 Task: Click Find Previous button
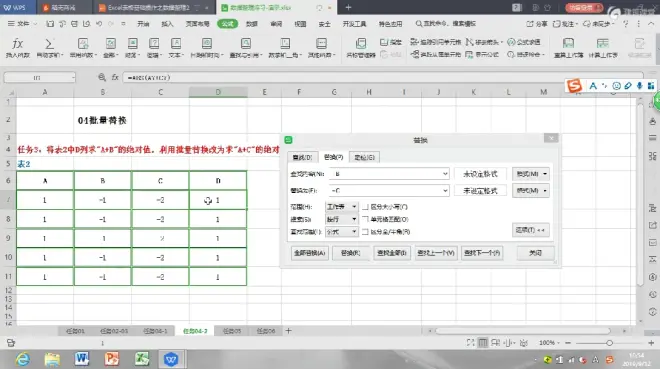(x=436, y=253)
